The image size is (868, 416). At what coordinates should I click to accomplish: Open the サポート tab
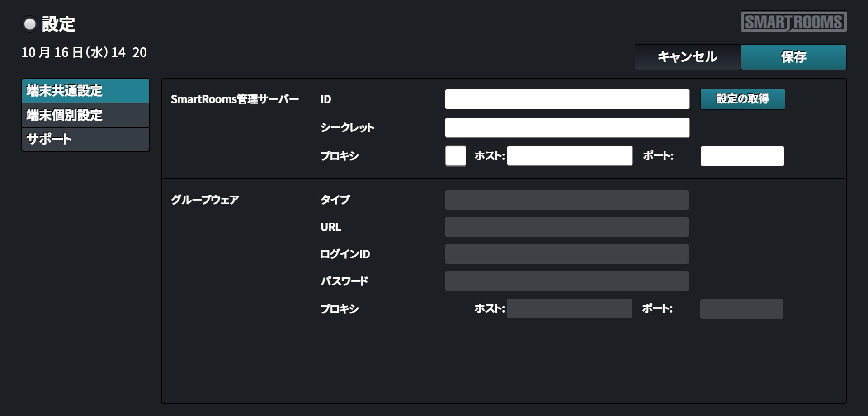click(85, 139)
